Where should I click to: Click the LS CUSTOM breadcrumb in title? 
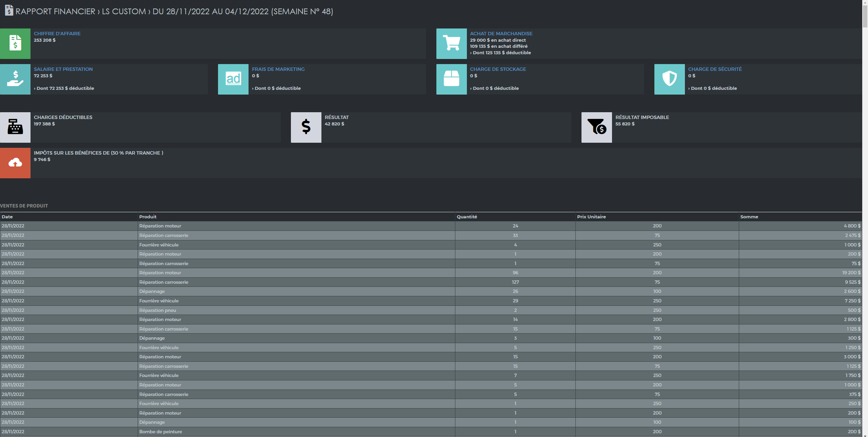point(124,12)
